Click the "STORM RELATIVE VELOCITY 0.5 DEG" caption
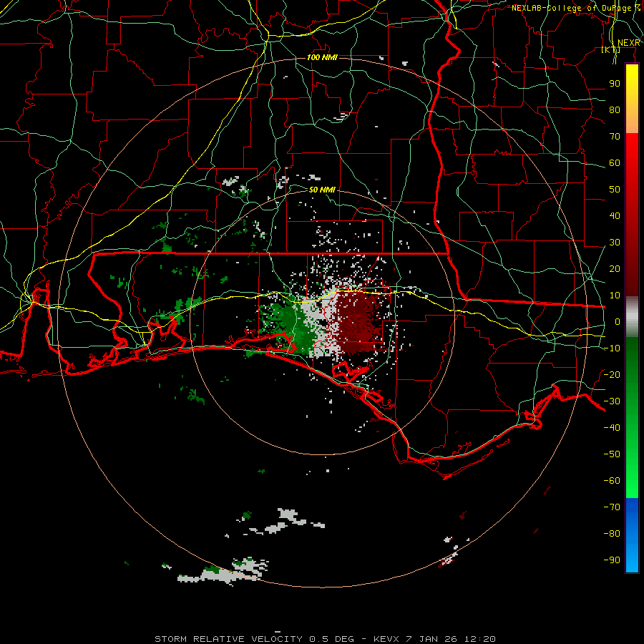This screenshot has height=644, width=644. (254, 639)
